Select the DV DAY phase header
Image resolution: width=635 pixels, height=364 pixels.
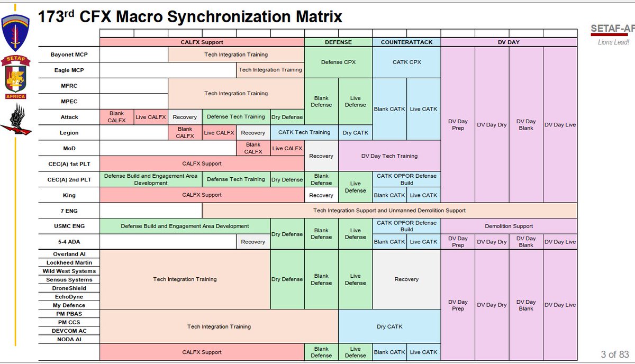tap(509, 42)
